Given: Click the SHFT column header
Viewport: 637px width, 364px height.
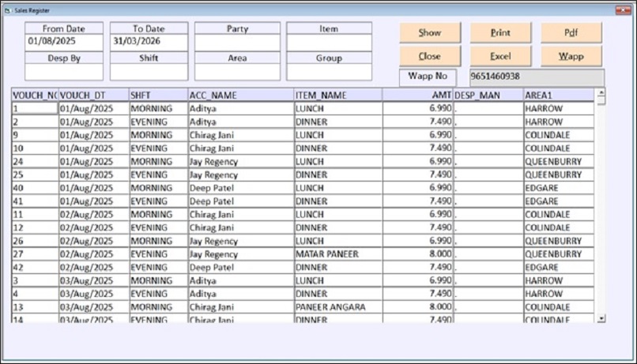Looking at the screenshot, I should click(158, 96).
